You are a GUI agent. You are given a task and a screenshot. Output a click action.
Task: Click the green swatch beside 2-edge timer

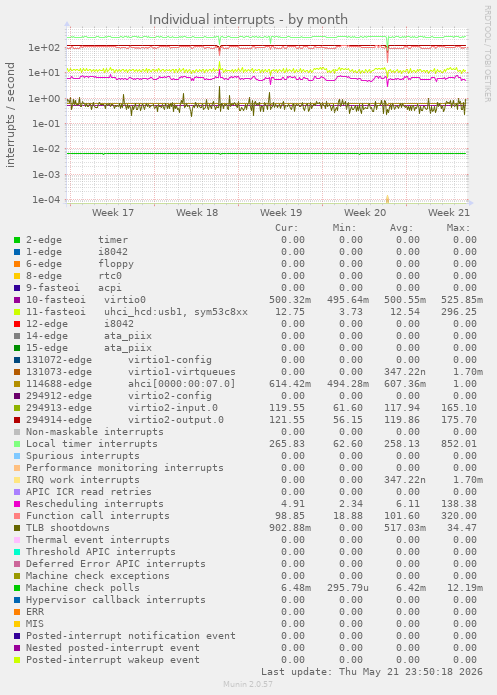click(x=17, y=240)
